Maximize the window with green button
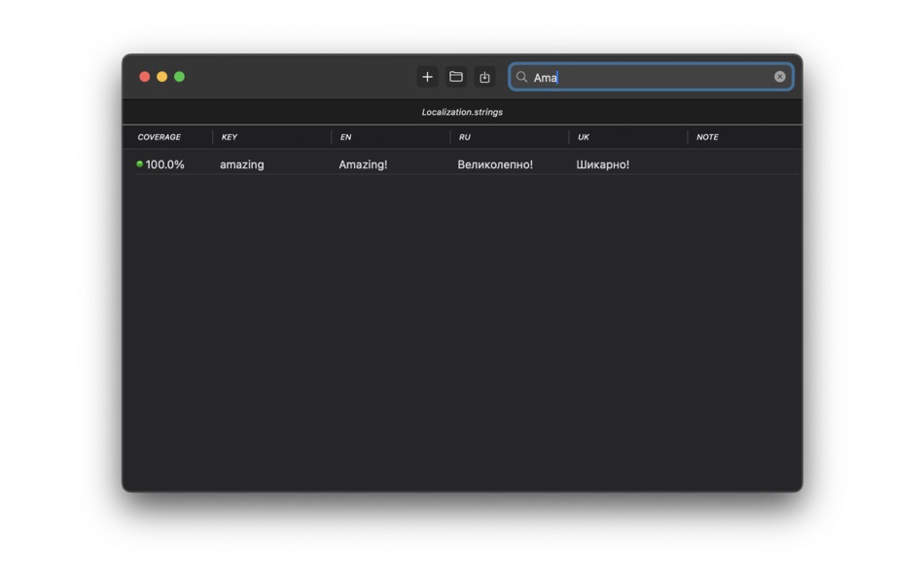This screenshot has height=578, width=924. tap(179, 77)
